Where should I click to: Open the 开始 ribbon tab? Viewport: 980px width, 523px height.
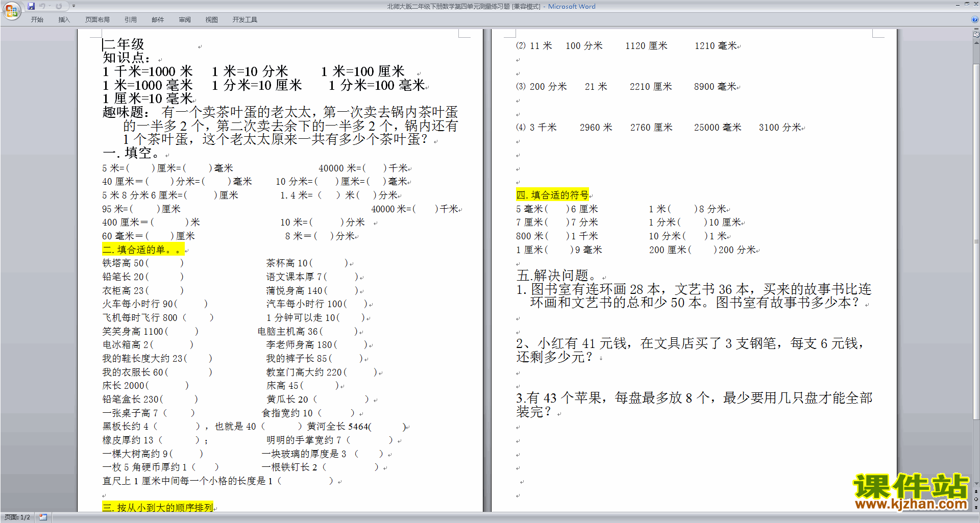click(x=37, y=19)
